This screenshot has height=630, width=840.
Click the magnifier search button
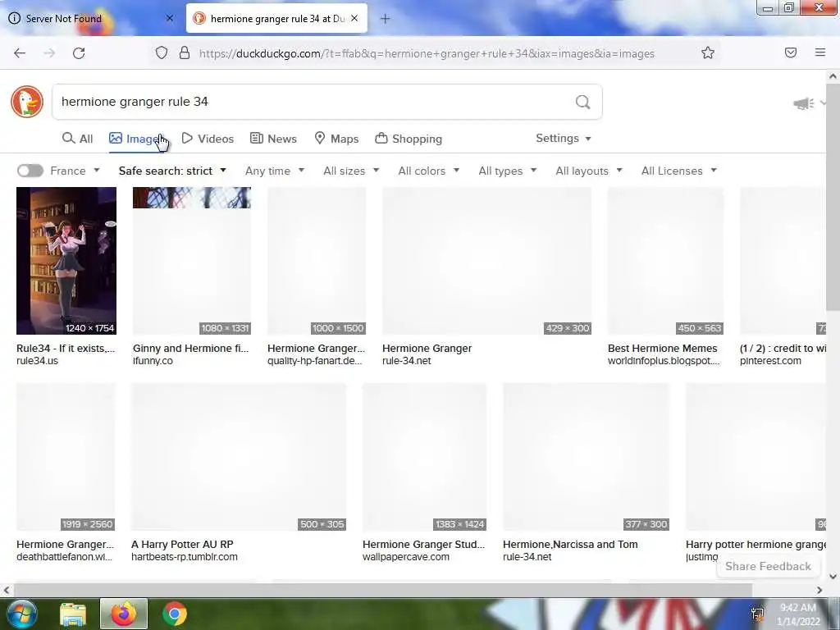coord(583,102)
